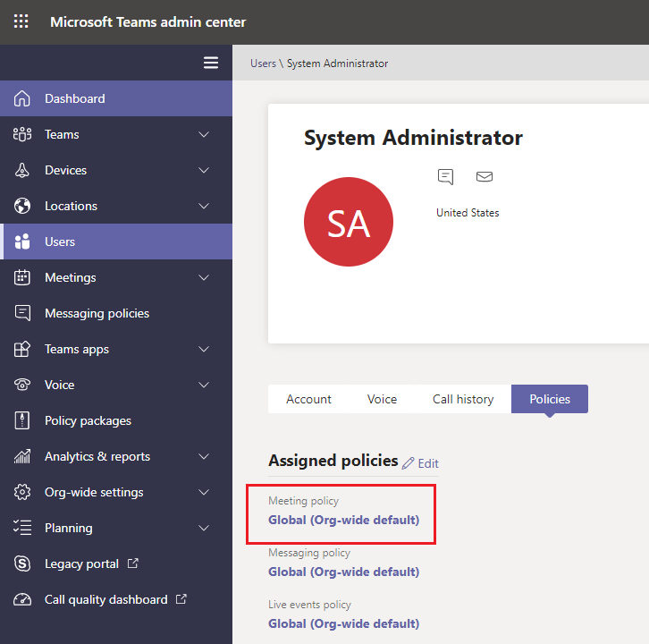Image resolution: width=649 pixels, height=644 pixels.
Task: Click the Legacy portal Skype icon
Action: 22,563
